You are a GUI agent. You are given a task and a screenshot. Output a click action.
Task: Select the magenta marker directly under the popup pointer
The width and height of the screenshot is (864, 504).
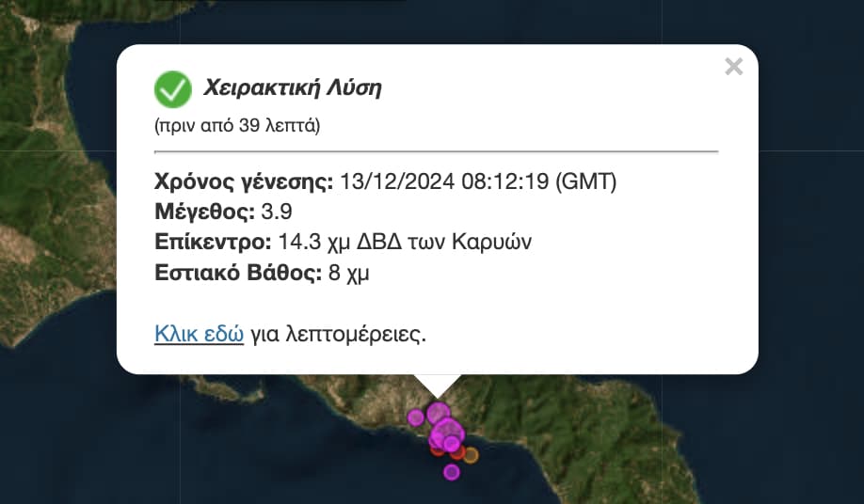pyautogui.click(x=438, y=413)
